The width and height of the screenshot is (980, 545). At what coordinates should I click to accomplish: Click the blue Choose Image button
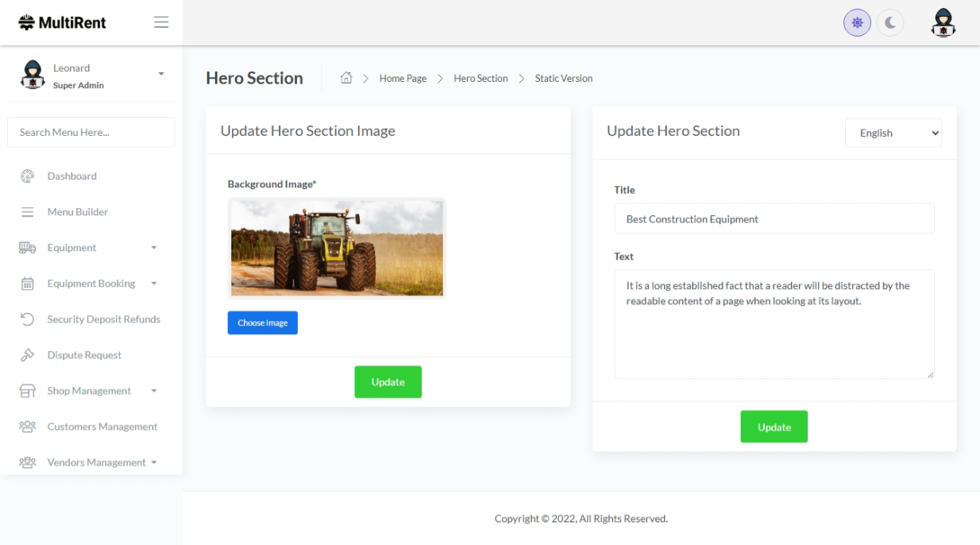click(x=262, y=323)
